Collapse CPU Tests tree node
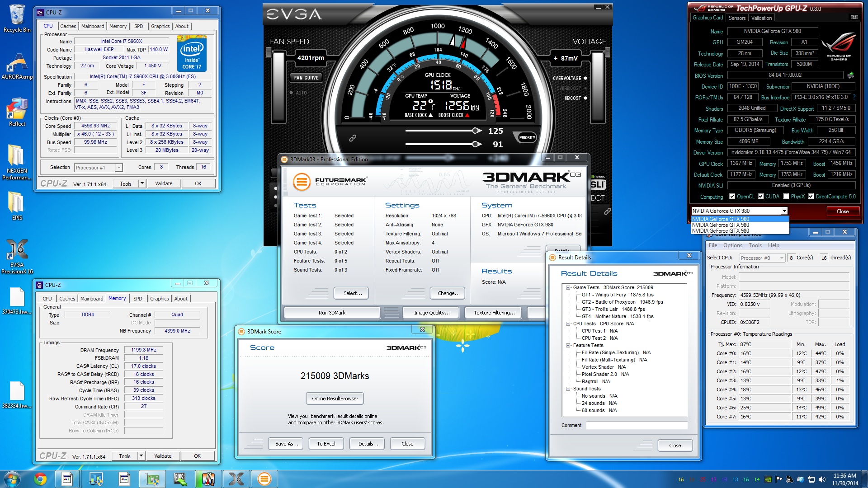 (568, 324)
